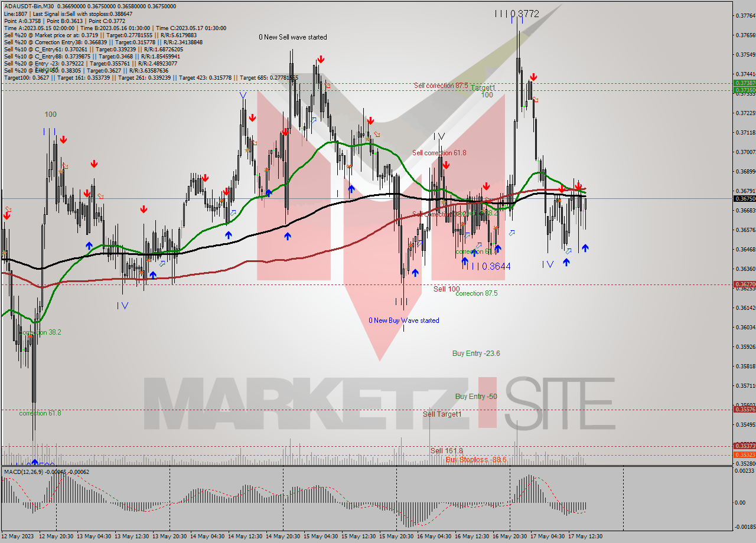Click the Target100: 0.3627 targets line
The image size is (756, 543).
(x=151, y=77)
